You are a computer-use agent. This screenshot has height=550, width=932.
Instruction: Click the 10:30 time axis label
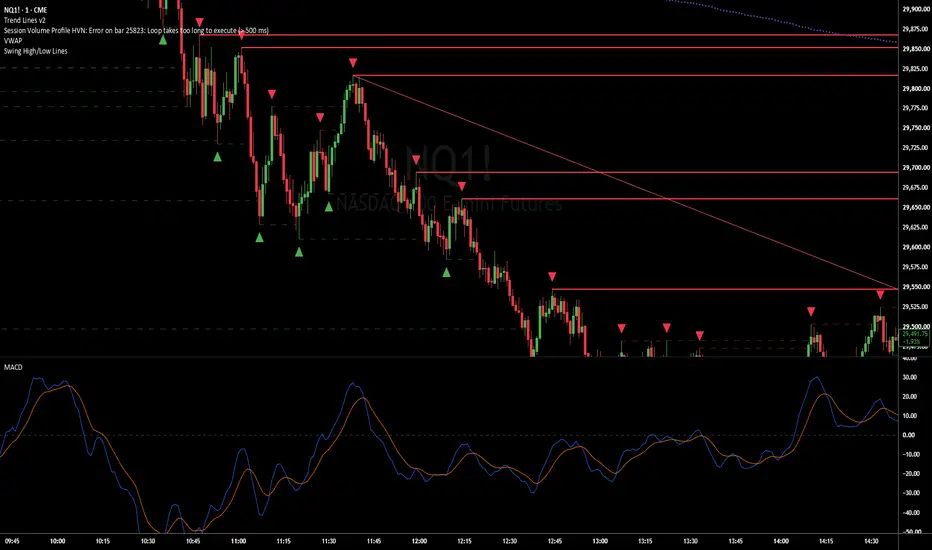point(148,542)
